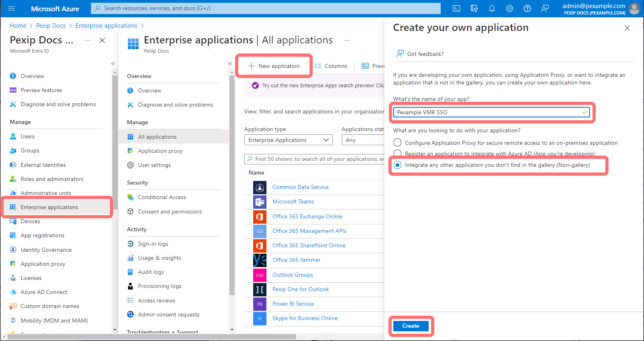Go to Sign-in logs under Activity
This screenshot has width=644, height=341.
(153, 244)
